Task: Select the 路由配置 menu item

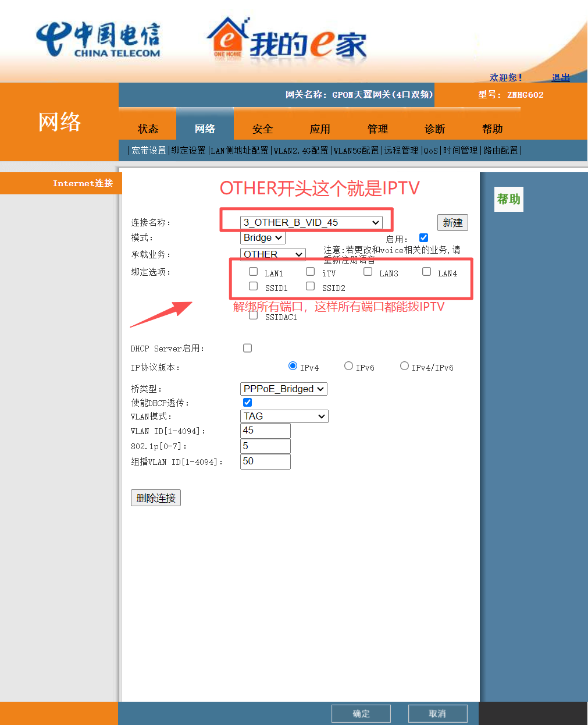Action: (x=501, y=150)
